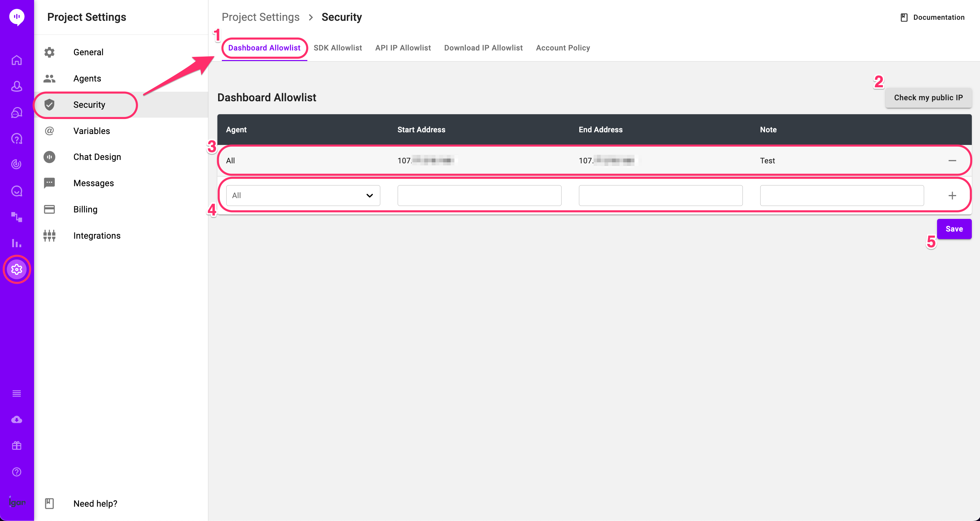This screenshot has width=980, height=521.
Task: Open the Security section in Project Settings
Action: [x=89, y=105]
